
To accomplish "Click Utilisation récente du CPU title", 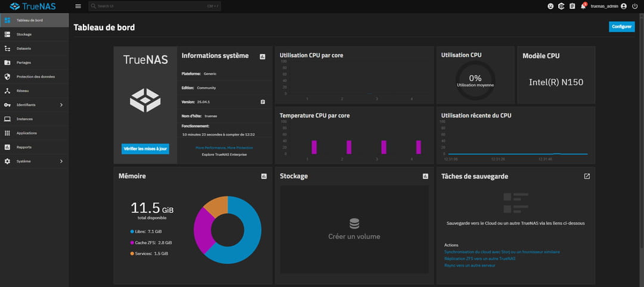I will (476, 116).
